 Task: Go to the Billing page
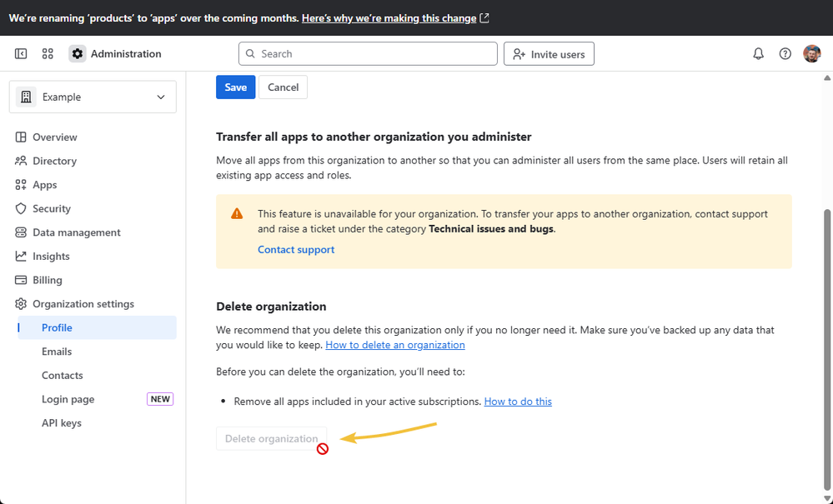point(47,280)
